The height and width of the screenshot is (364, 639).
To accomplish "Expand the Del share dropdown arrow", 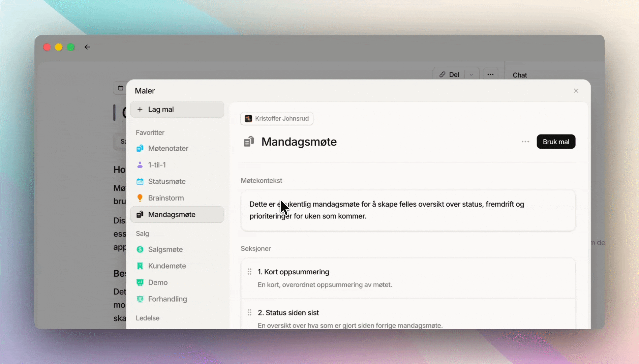I will (x=471, y=75).
